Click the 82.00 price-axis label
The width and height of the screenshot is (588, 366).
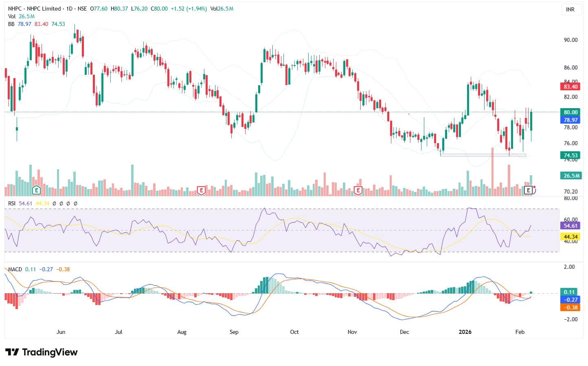click(570, 97)
